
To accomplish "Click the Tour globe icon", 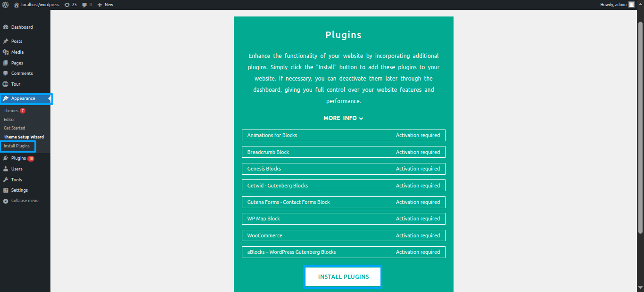I will [x=6, y=84].
